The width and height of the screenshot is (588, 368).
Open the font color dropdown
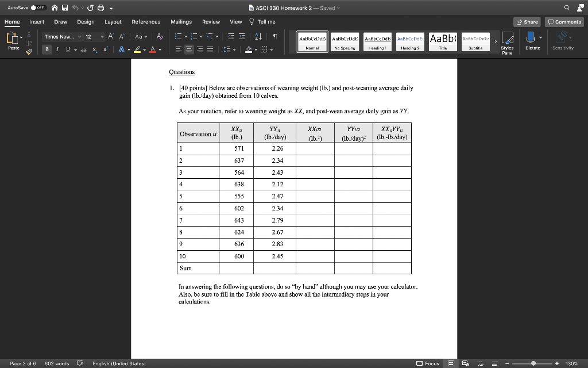(160, 49)
